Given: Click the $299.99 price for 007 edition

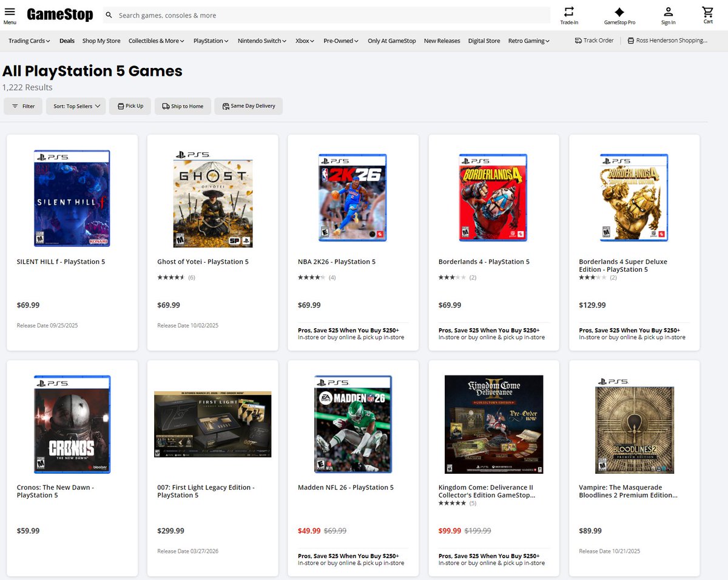Looking at the screenshot, I should click(x=170, y=531).
